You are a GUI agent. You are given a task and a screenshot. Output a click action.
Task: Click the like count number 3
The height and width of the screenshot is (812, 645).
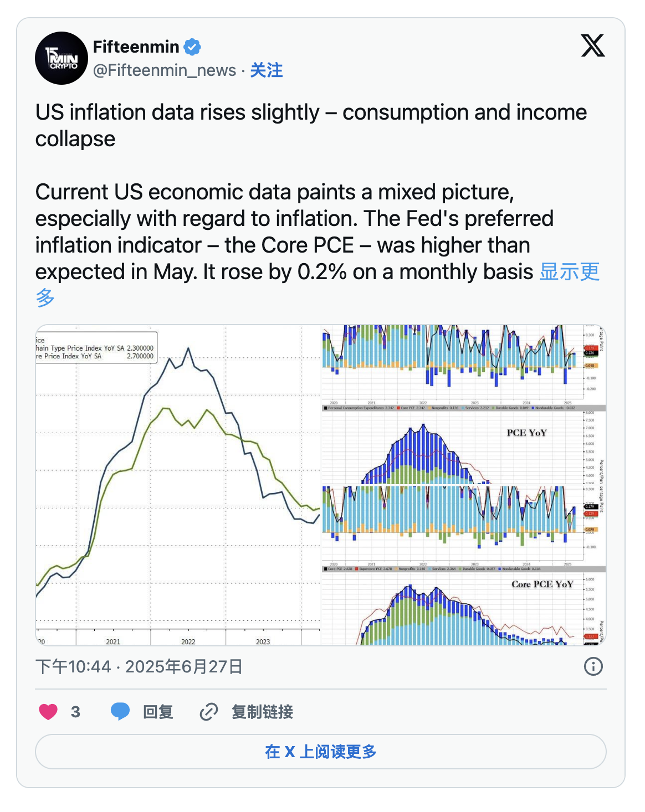(75, 712)
